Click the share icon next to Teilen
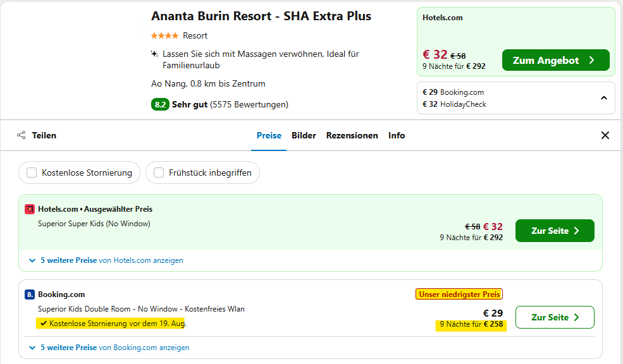Image resolution: width=623 pixels, height=364 pixels. (x=22, y=135)
